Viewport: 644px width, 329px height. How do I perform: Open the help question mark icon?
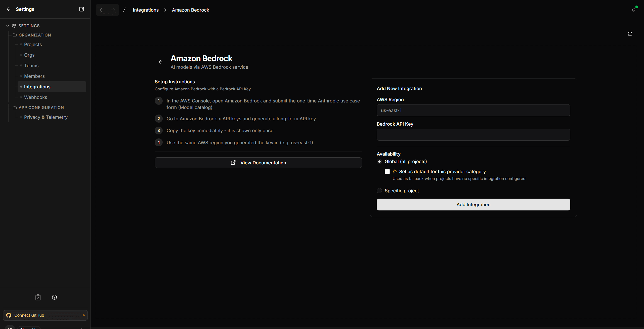pos(54,297)
